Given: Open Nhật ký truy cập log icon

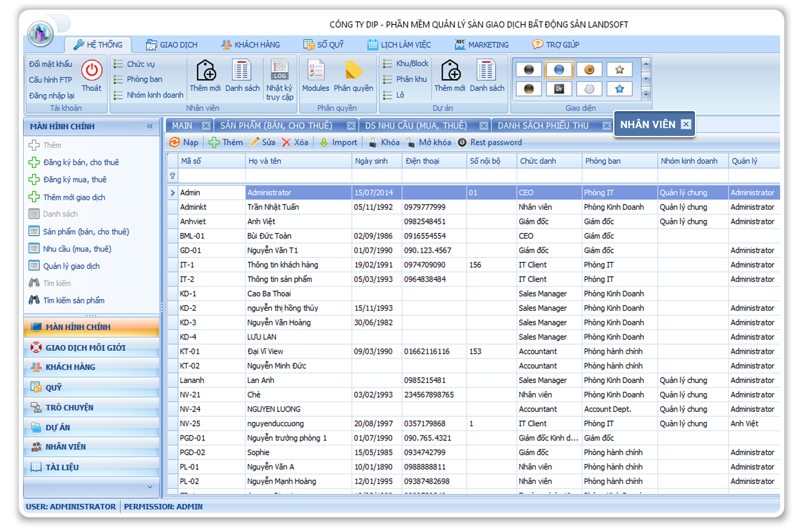Looking at the screenshot, I should (279, 70).
